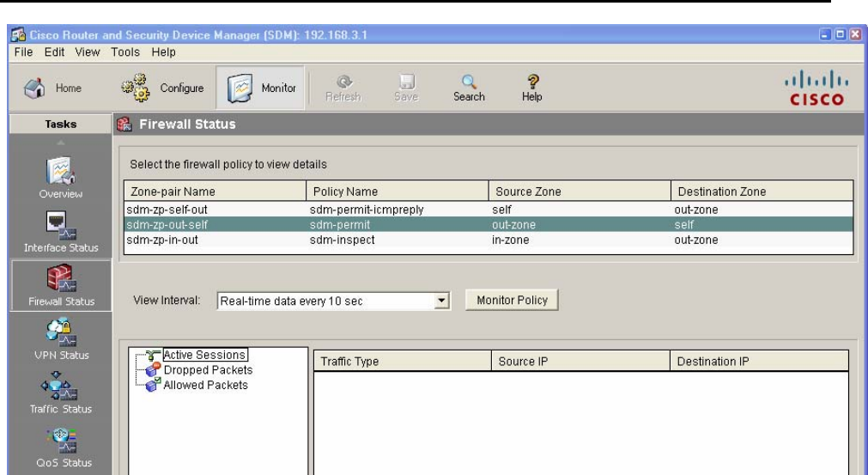
Task: Click the Cisco logo
Action: point(816,88)
